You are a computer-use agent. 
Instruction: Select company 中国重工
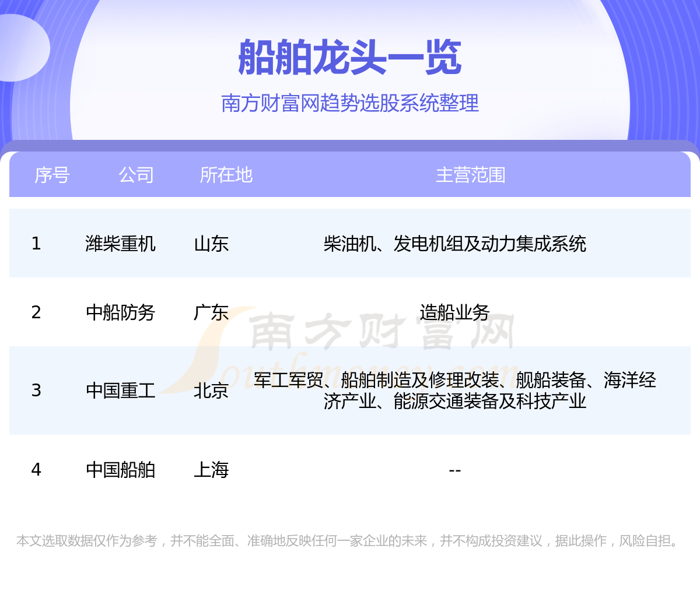pyautogui.click(x=120, y=391)
